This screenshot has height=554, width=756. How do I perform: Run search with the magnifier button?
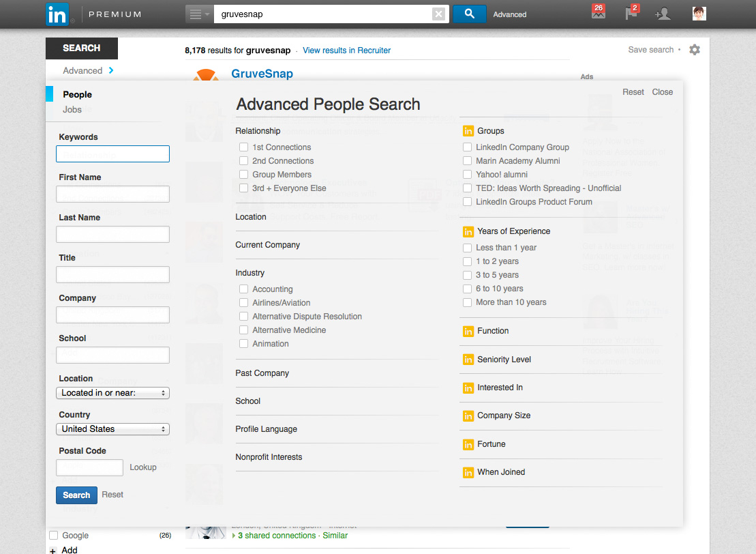pyautogui.click(x=469, y=14)
